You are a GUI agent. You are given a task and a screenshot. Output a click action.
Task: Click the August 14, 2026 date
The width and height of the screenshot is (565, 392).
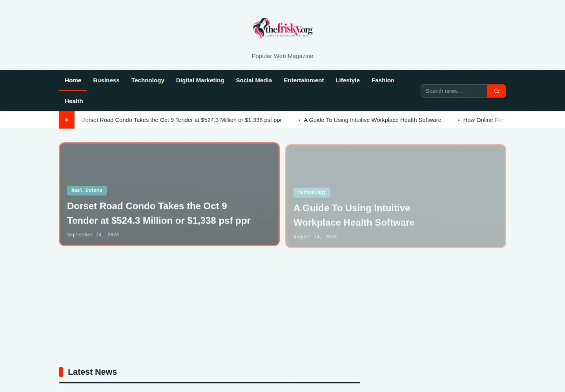click(x=315, y=237)
